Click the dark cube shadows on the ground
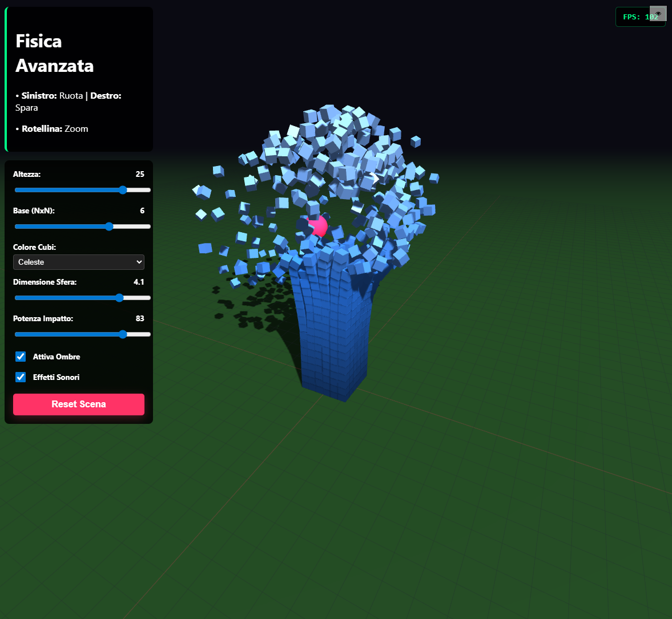Viewport: 672px width, 619px height. click(x=251, y=308)
